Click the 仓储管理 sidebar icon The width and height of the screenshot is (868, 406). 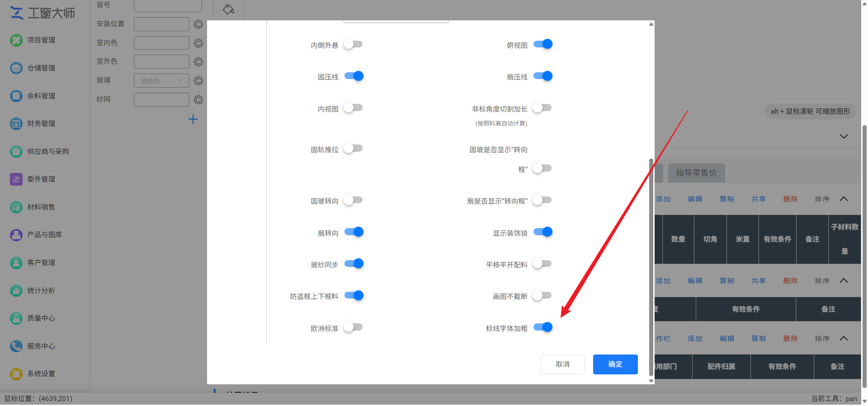[16, 68]
